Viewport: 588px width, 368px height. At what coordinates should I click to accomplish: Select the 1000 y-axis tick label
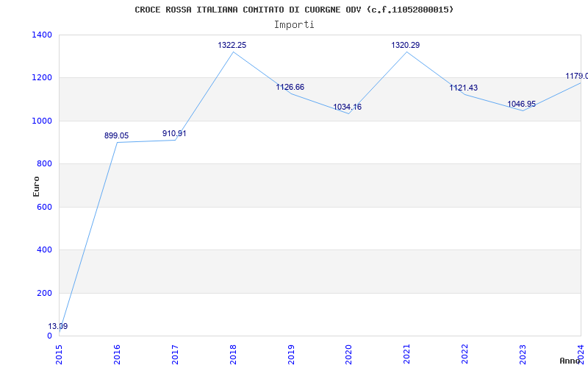[x=43, y=121]
